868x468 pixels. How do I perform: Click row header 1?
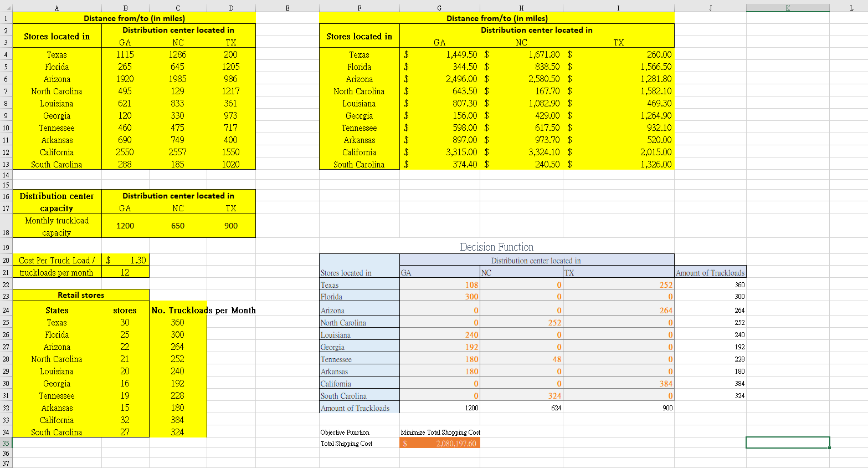click(x=6, y=18)
